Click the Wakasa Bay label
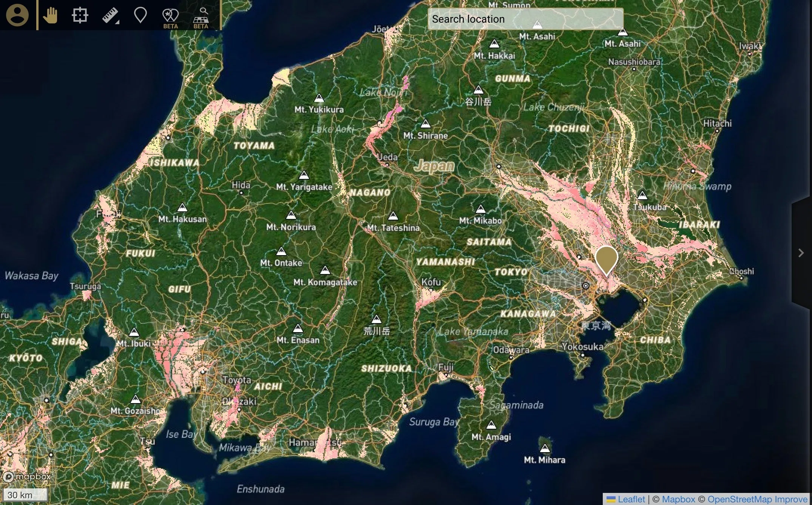Screen dimensions: 812x505 31,276
